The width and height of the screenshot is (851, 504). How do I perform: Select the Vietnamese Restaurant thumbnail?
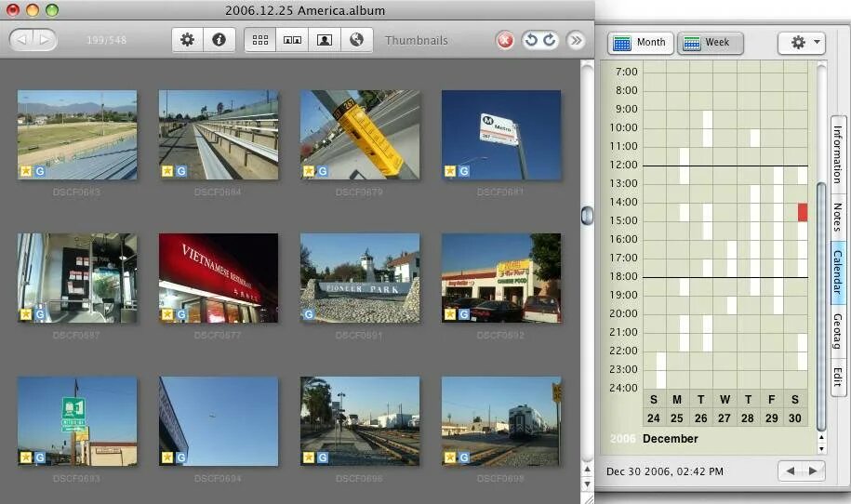[219, 278]
